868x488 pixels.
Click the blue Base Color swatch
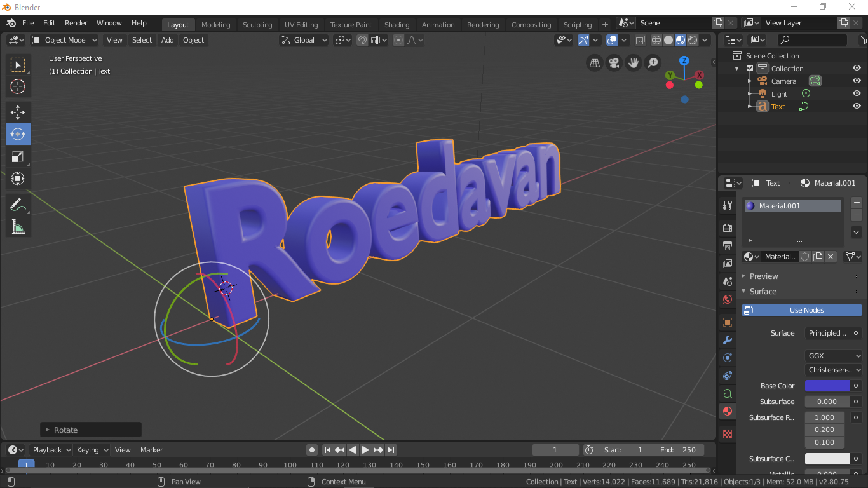pos(827,386)
